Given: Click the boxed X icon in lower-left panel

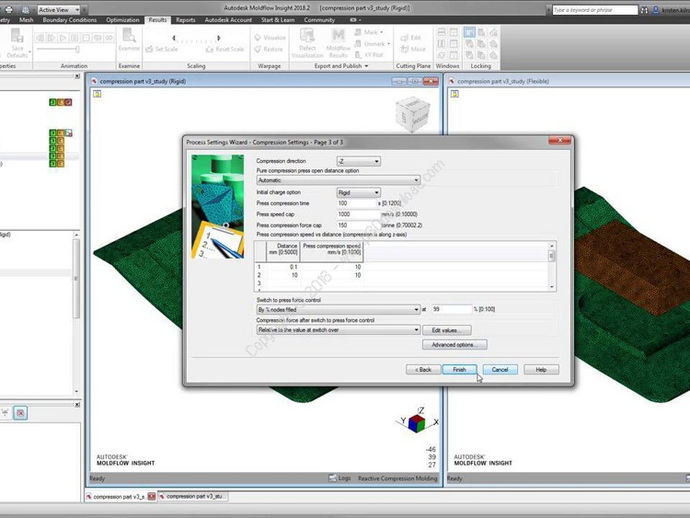Looking at the screenshot, I should click(20, 413).
